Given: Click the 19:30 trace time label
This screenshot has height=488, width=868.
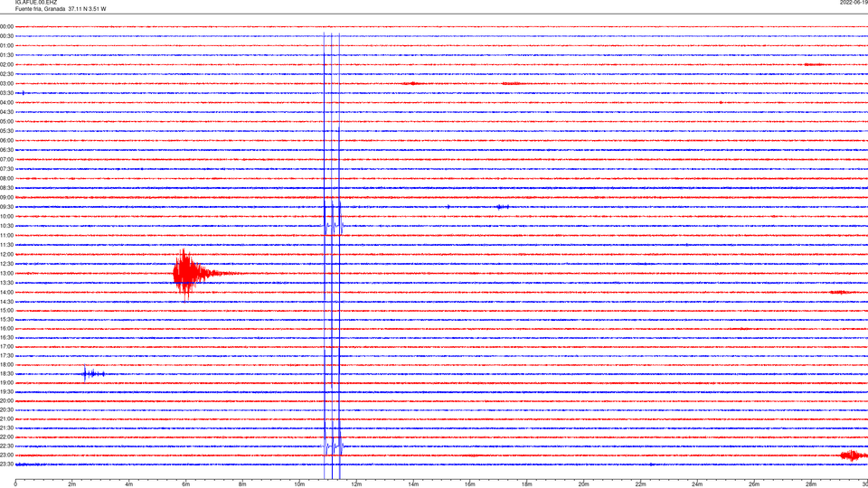Looking at the screenshot, I should 6,392.
